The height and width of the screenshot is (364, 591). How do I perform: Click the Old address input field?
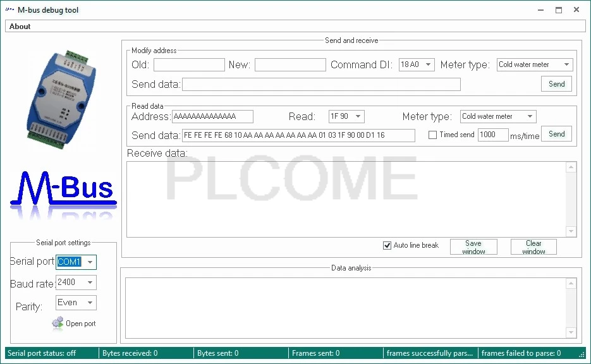189,65
